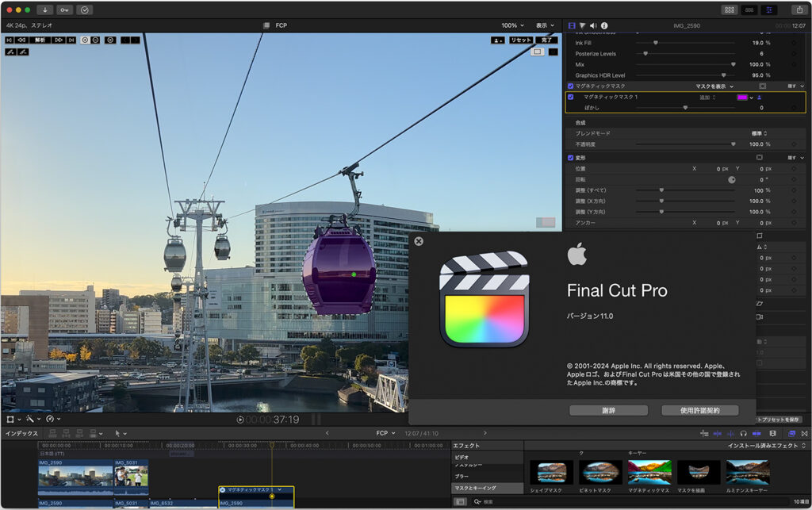Screen dimensions: 812x510
Task: Toggle the audio skimming headphones icon
Action: coord(743,433)
